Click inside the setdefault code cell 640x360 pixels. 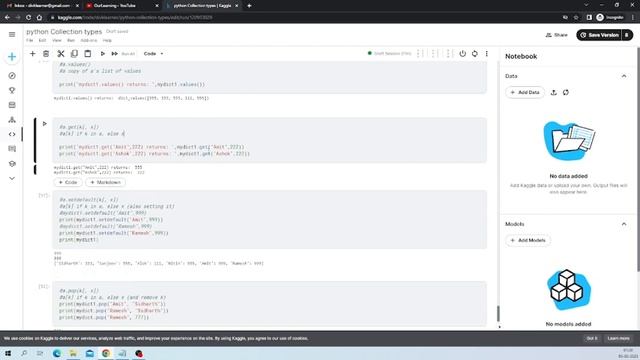[x=269, y=220]
